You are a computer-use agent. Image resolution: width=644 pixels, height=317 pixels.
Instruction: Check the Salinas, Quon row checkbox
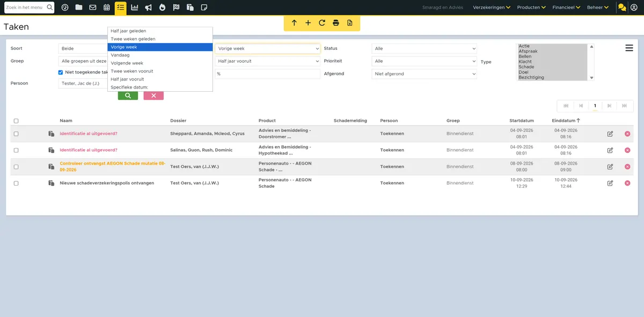(16, 150)
